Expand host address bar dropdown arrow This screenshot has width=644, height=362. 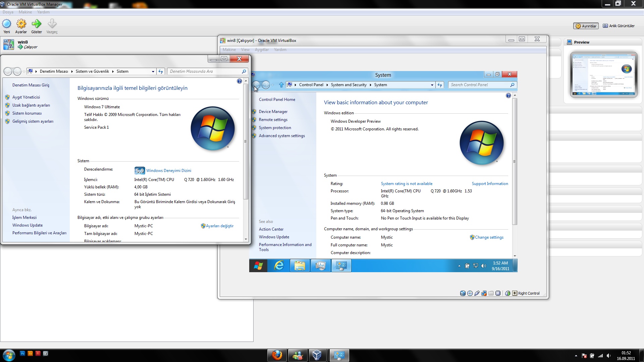[x=153, y=71]
